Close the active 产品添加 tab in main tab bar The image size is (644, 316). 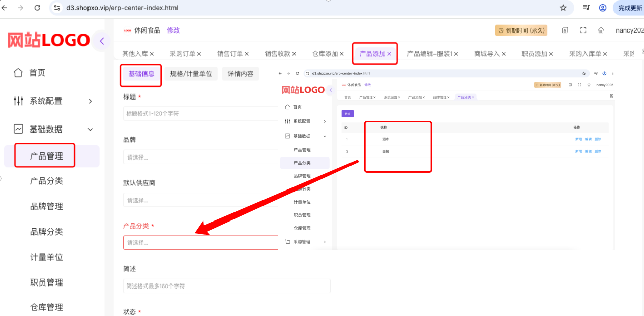tap(389, 54)
